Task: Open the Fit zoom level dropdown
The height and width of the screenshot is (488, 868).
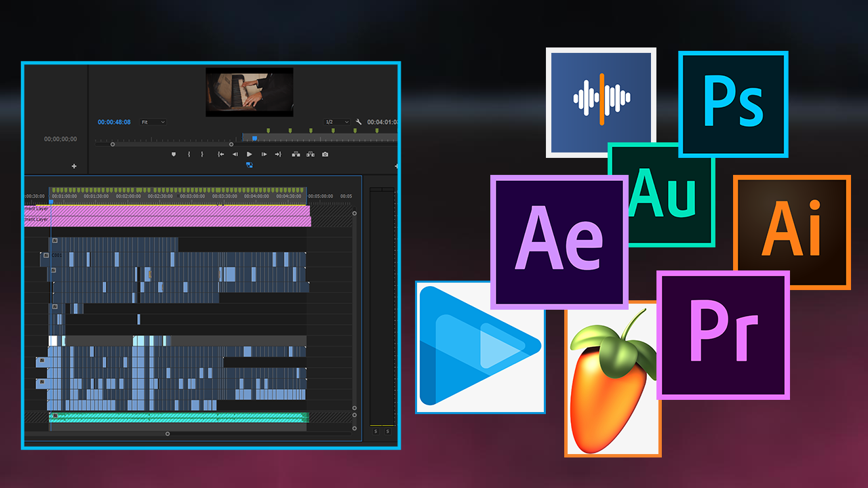Action: click(x=153, y=122)
